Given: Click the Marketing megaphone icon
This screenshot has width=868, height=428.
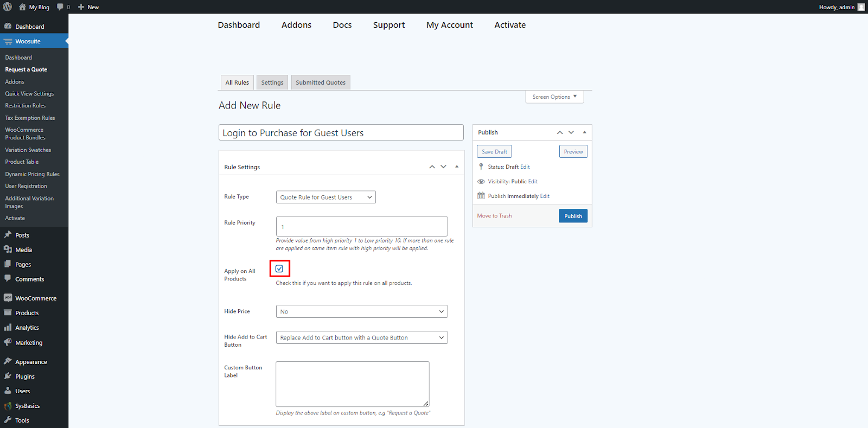Looking at the screenshot, I should (x=8, y=342).
